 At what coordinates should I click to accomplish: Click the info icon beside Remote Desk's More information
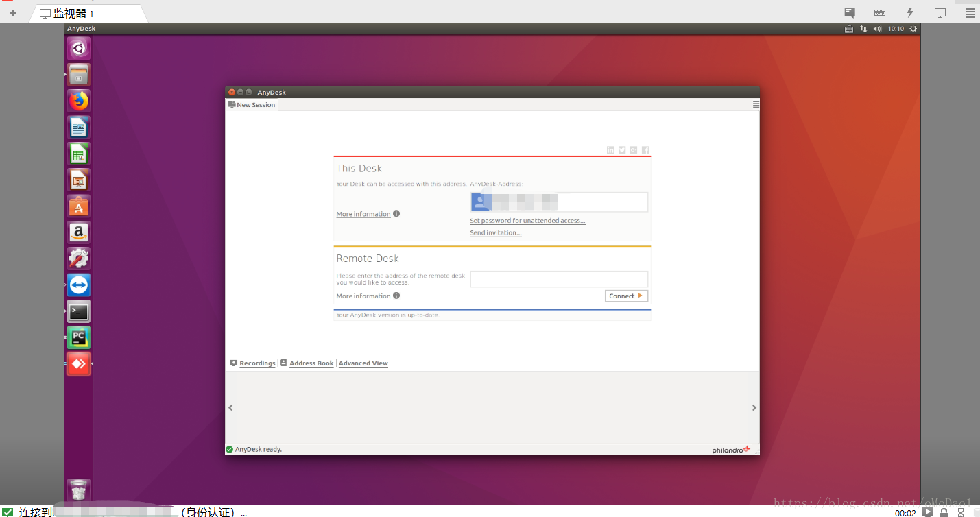(396, 296)
